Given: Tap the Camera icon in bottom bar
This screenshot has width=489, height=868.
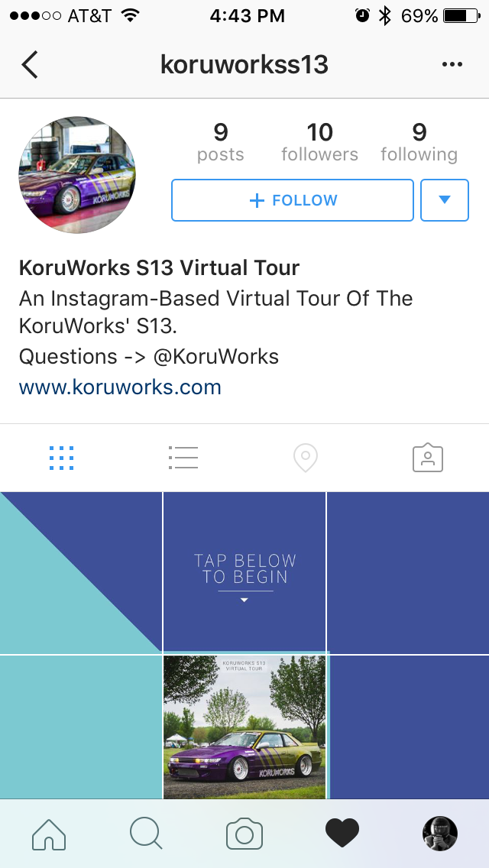Looking at the screenshot, I should pos(244,834).
